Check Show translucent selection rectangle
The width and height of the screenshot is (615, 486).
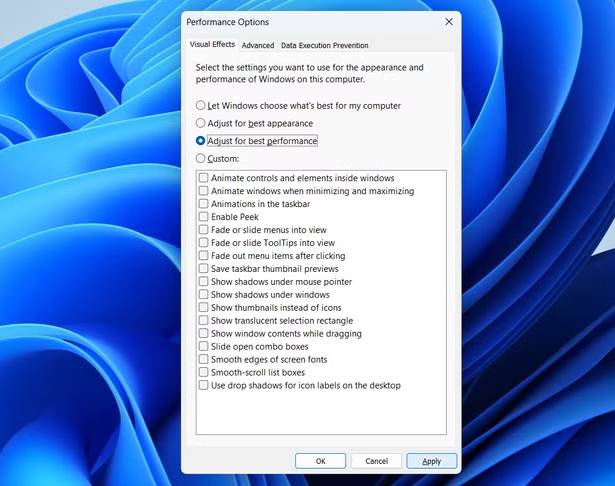(x=203, y=320)
